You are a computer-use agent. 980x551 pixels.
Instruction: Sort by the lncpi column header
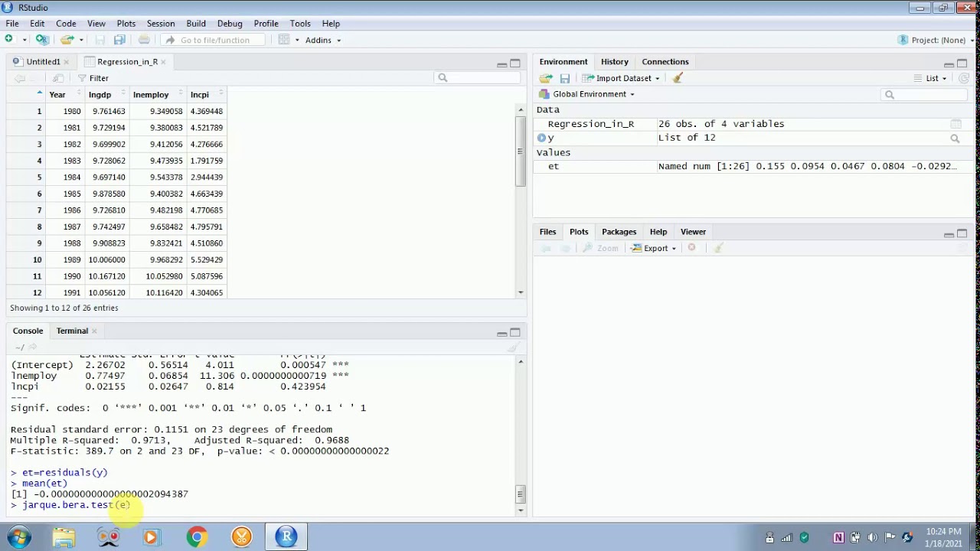point(207,95)
